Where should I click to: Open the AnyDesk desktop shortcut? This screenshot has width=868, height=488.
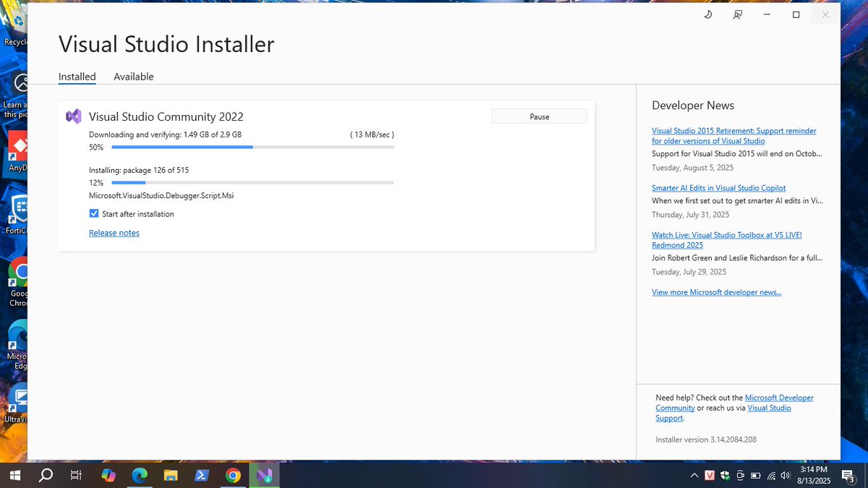tap(17, 150)
